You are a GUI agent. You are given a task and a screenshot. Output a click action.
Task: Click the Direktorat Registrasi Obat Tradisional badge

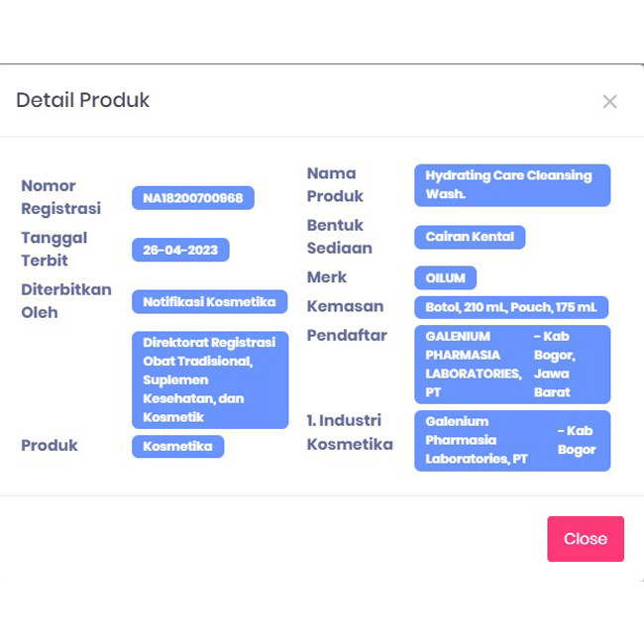pyautogui.click(x=209, y=379)
